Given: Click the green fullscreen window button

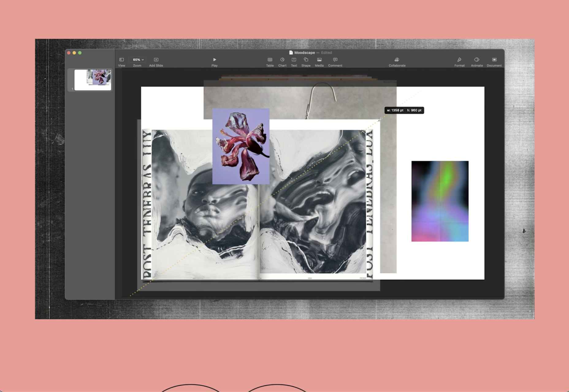Looking at the screenshot, I should pos(80,53).
